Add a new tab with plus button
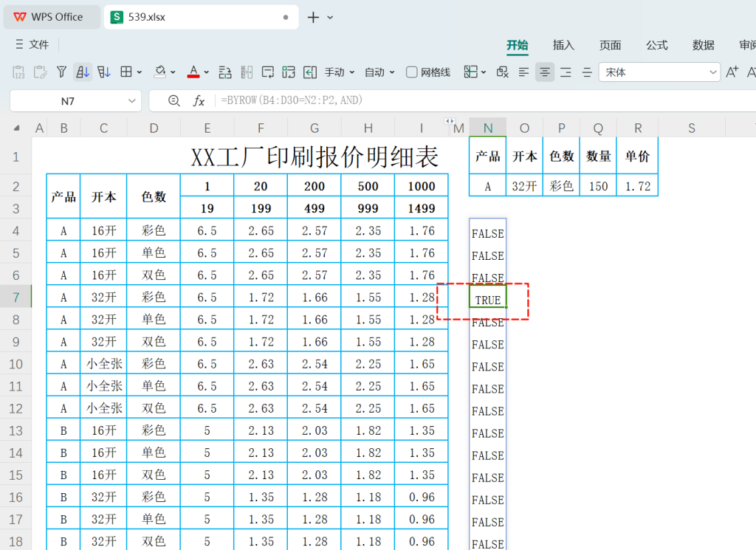This screenshot has height=550, width=756. (x=313, y=18)
